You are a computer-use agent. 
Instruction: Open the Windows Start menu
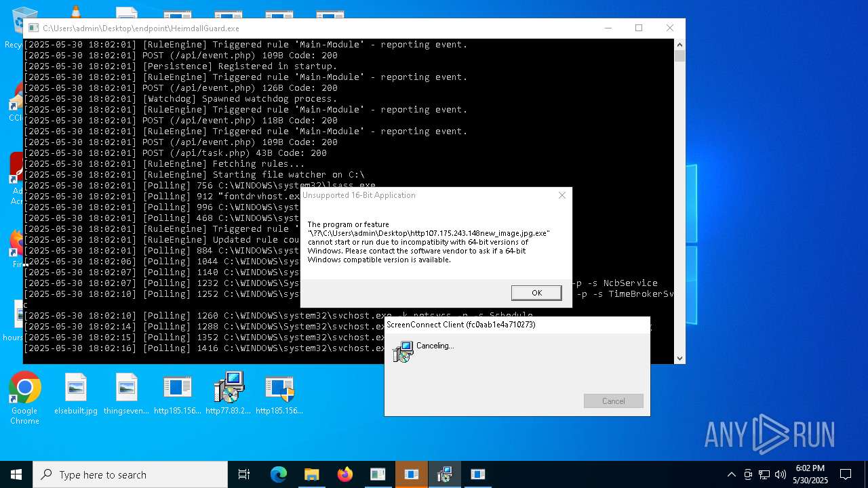coord(16,474)
